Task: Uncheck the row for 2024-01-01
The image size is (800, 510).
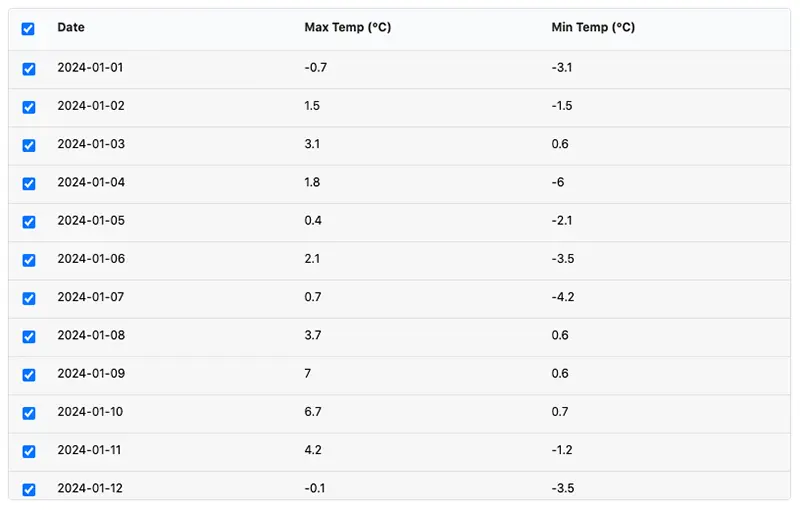Action: 29,69
